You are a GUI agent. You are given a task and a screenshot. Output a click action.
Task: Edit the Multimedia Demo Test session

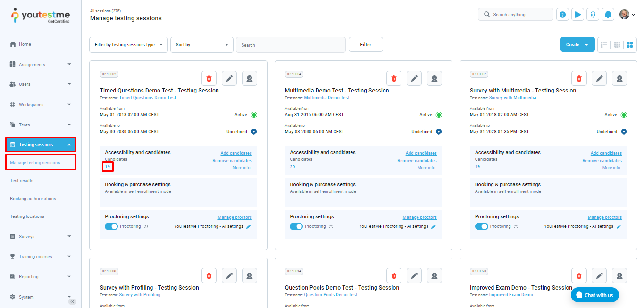coord(414,78)
